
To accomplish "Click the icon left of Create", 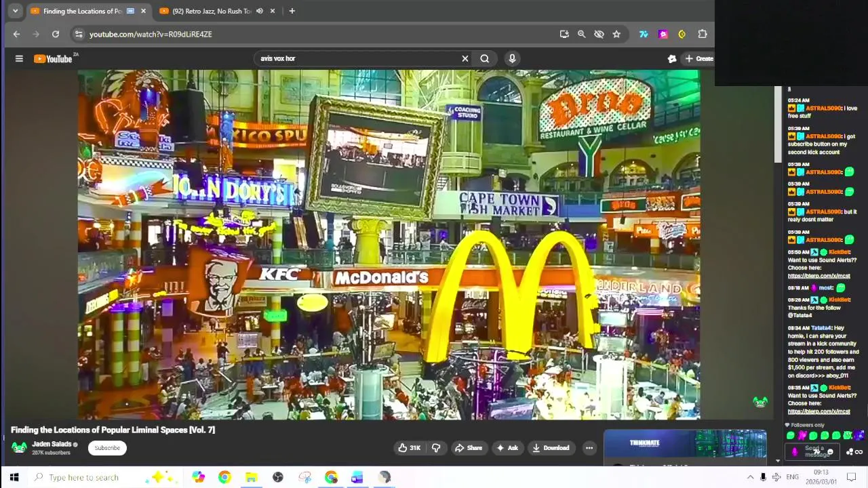I will coord(671,59).
